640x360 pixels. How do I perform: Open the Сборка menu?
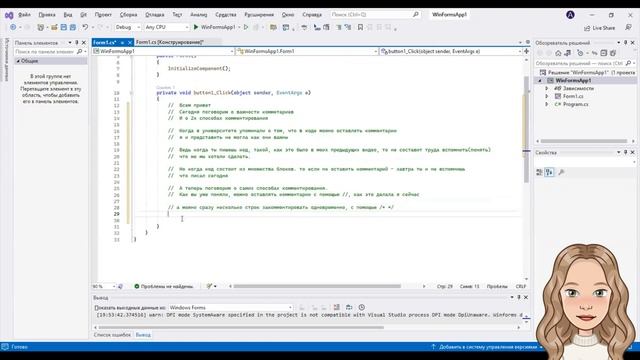pos(129,15)
